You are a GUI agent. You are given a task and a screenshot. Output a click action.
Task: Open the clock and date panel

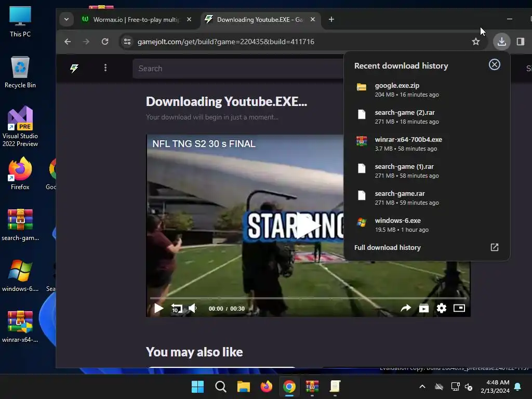pyautogui.click(x=495, y=387)
